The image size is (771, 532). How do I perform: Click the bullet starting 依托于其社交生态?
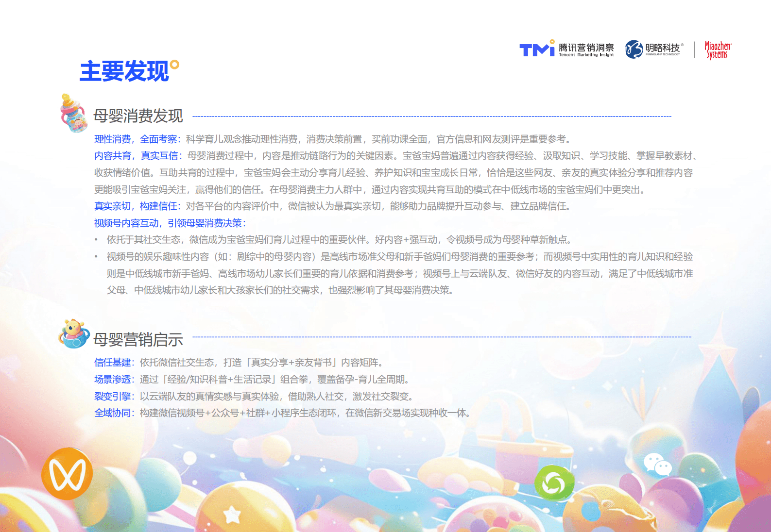point(340,240)
